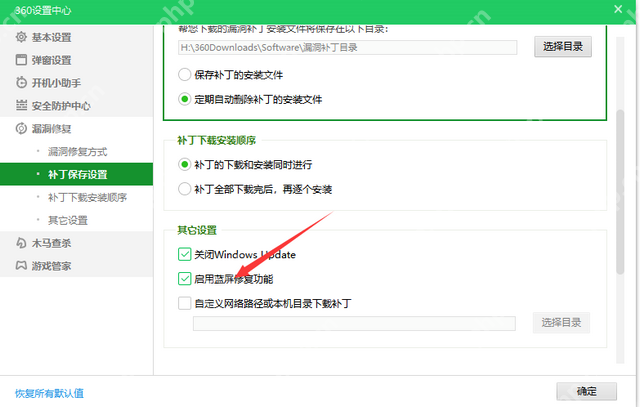Select 定期自动删除补丁的安装文件 radio option

pos(184,99)
